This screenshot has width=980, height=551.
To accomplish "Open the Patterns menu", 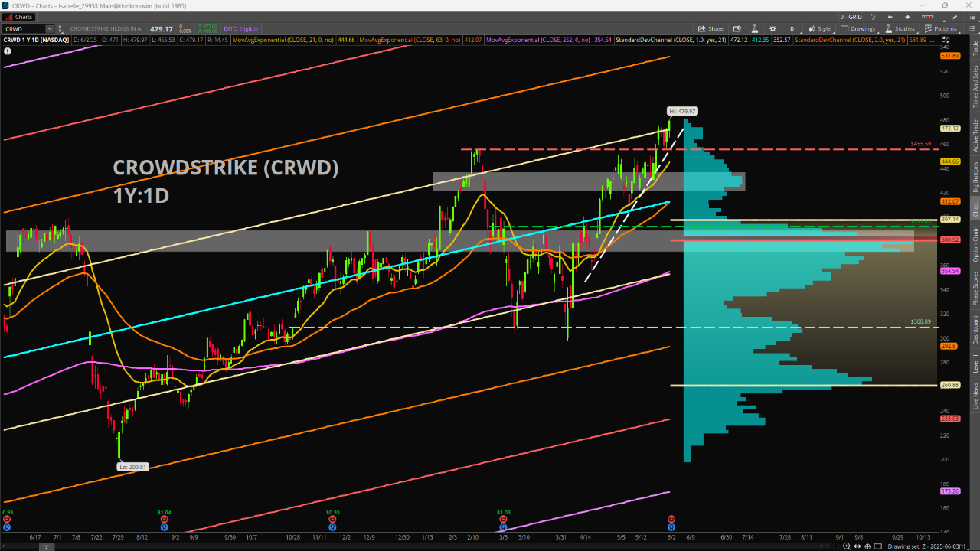I will [940, 28].
